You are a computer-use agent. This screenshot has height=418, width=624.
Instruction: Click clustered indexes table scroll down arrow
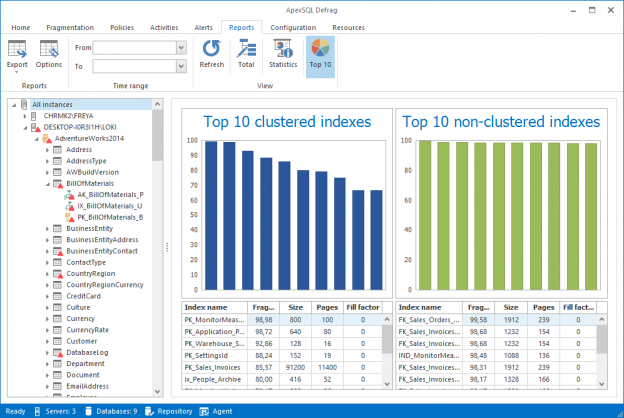387,384
